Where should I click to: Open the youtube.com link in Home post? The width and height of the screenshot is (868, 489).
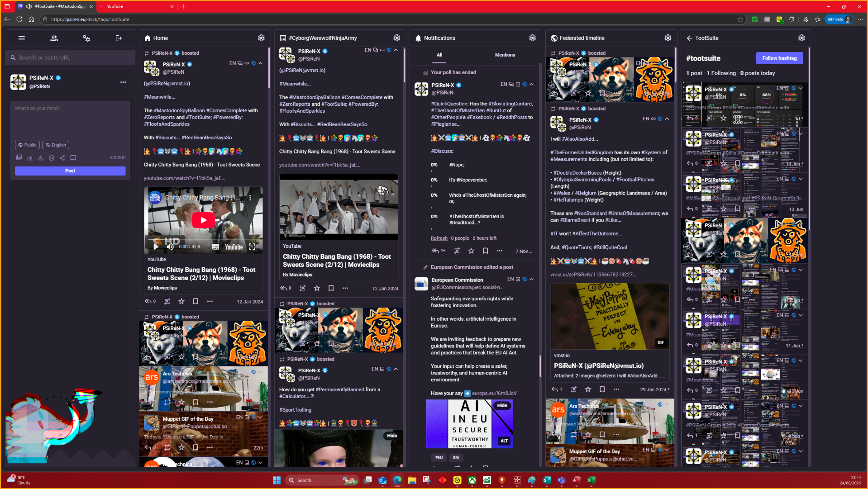184,178
